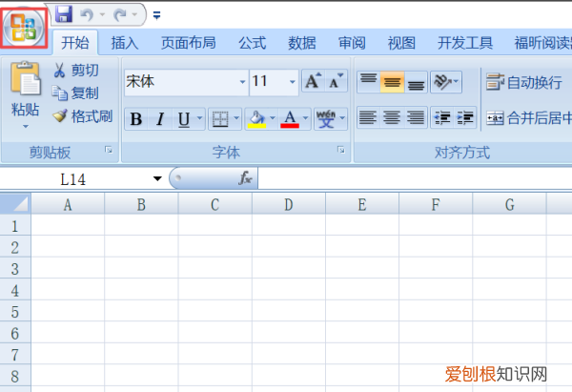The width and height of the screenshot is (572, 392).
Task: Redo the last undone action
Action: click(120, 15)
